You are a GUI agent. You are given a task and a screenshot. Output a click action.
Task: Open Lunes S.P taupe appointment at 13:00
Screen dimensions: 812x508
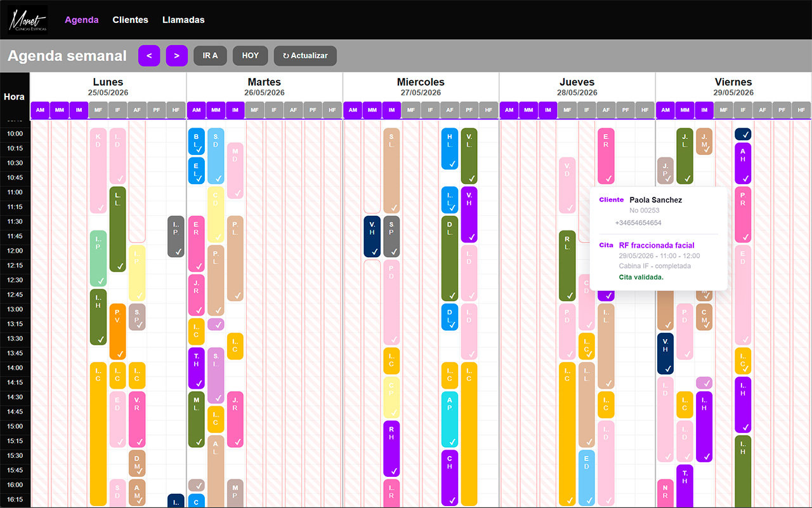(137, 317)
